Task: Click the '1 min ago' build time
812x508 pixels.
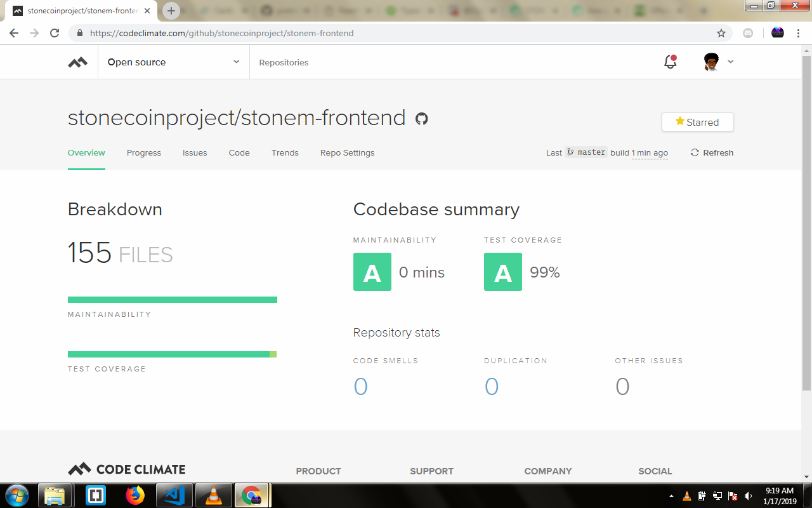Action: pos(650,153)
